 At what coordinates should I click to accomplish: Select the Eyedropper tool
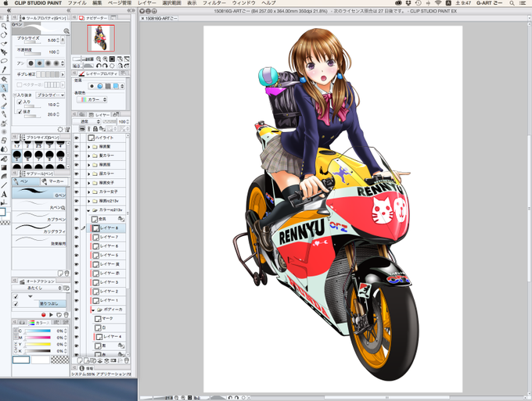point(4,70)
